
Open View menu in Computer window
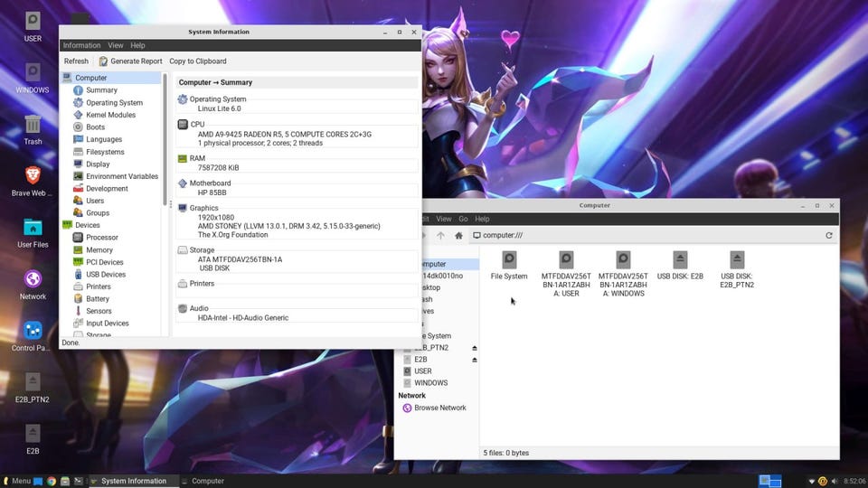pos(443,219)
